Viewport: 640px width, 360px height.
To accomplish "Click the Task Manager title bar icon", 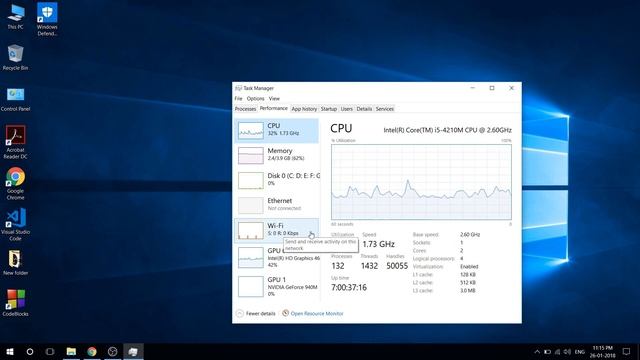I will [238, 88].
